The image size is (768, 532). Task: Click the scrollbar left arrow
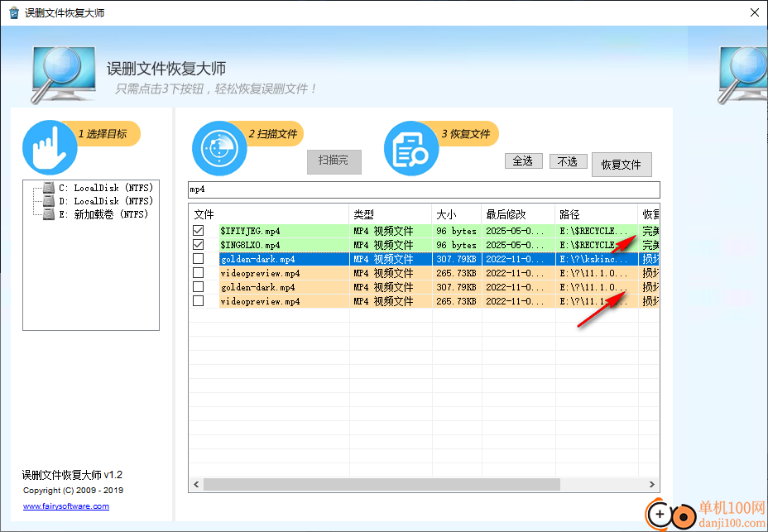(196, 485)
